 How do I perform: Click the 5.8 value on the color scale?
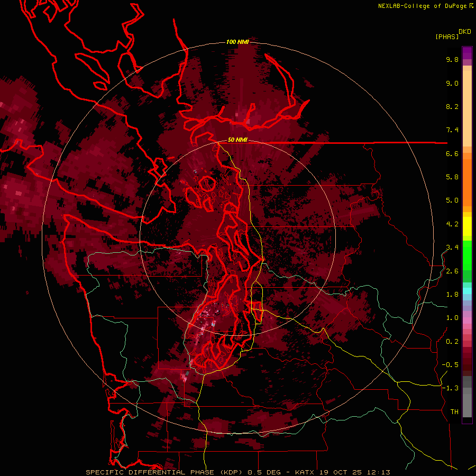coord(452,177)
